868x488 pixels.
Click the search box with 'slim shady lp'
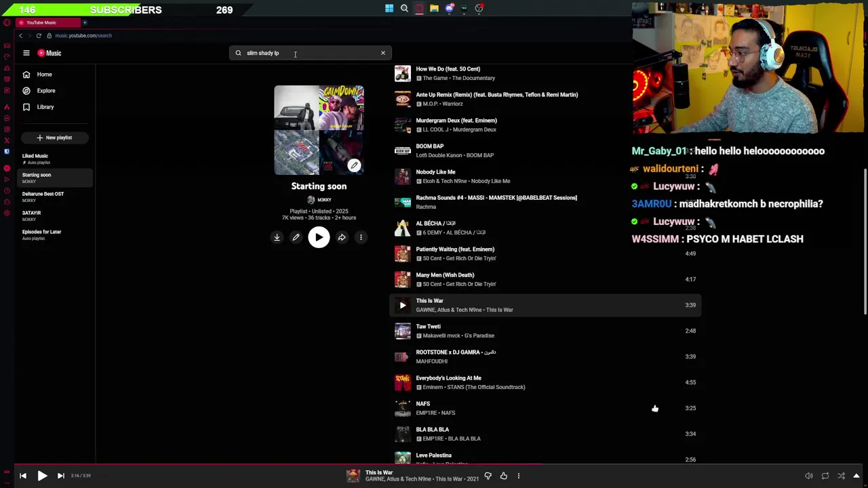310,53
